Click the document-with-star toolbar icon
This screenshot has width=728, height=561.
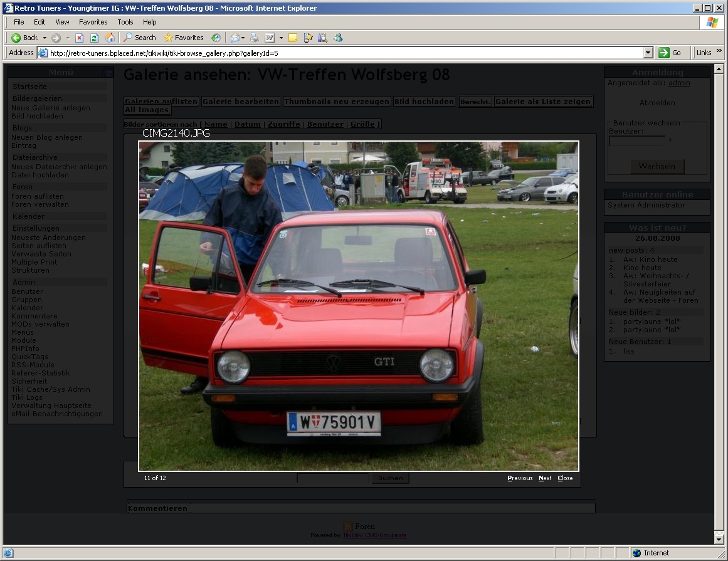click(x=308, y=38)
